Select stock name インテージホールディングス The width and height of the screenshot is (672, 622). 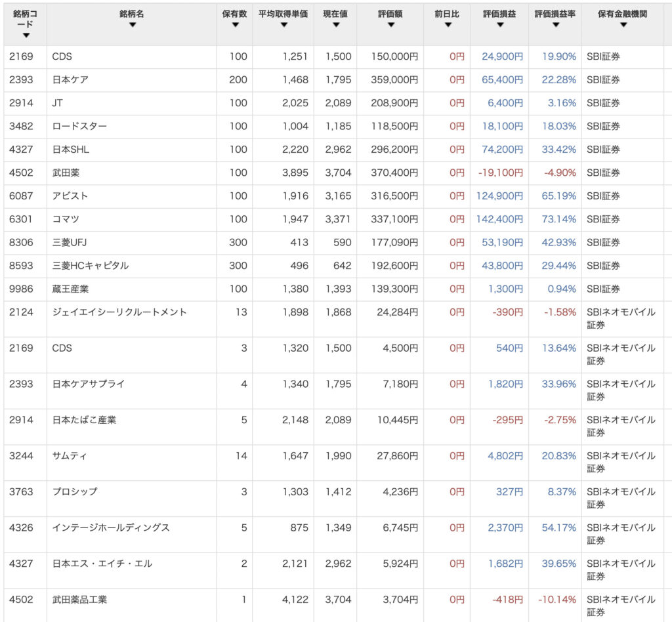(111, 528)
